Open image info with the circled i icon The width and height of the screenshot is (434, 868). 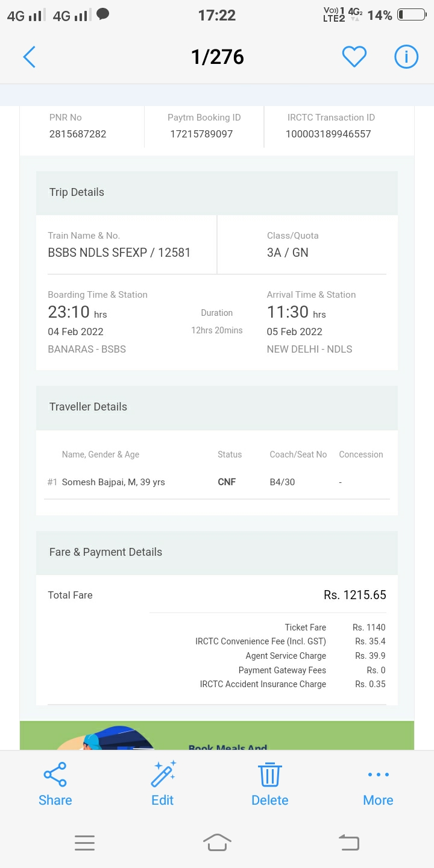coord(406,57)
